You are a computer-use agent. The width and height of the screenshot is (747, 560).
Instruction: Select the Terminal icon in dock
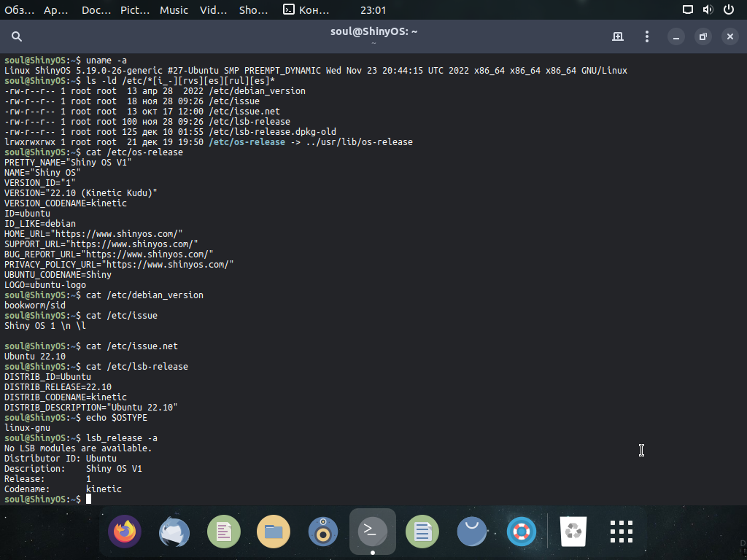click(373, 532)
